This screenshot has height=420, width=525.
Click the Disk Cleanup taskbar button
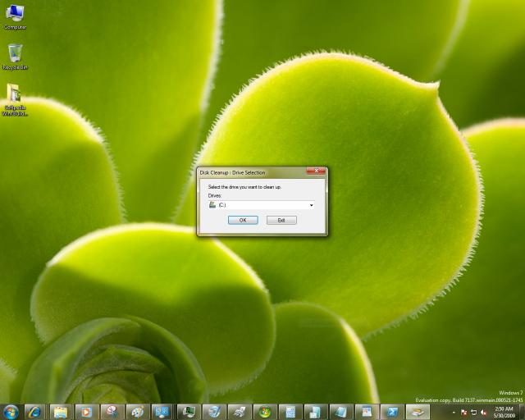click(x=418, y=411)
